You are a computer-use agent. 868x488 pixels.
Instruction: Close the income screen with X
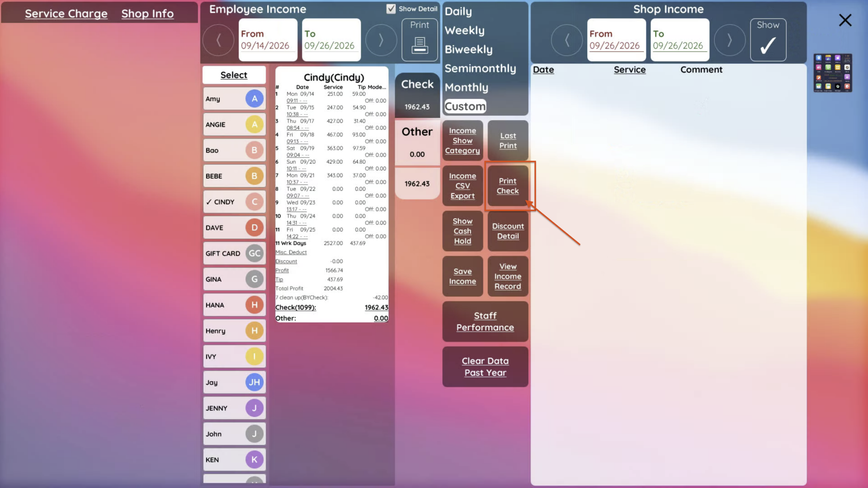(845, 20)
